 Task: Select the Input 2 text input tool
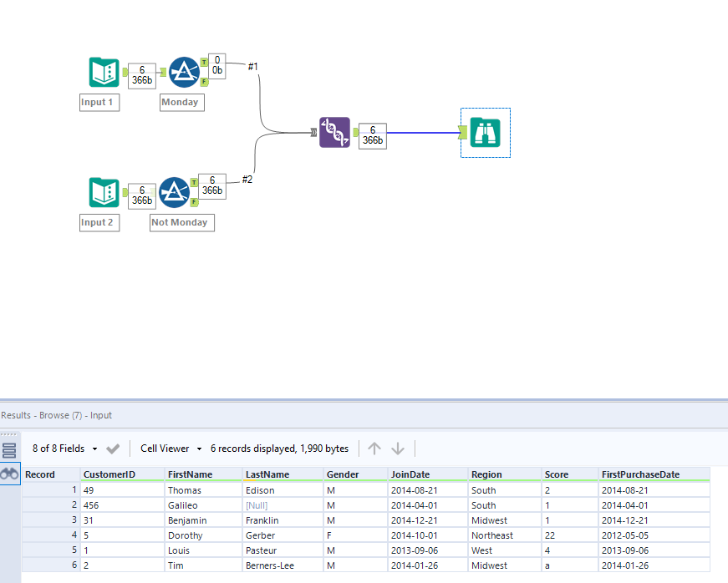[x=104, y=192]
